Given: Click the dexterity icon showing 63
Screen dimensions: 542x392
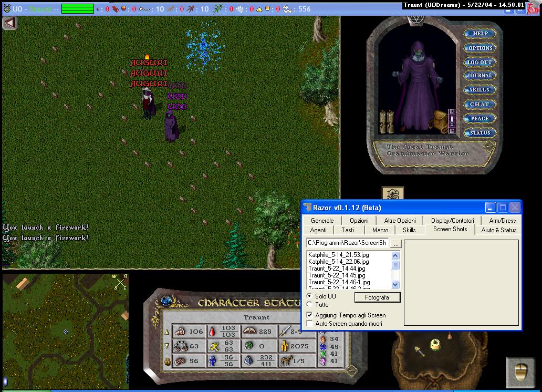Looking at the screenshot, I should 180,346.
